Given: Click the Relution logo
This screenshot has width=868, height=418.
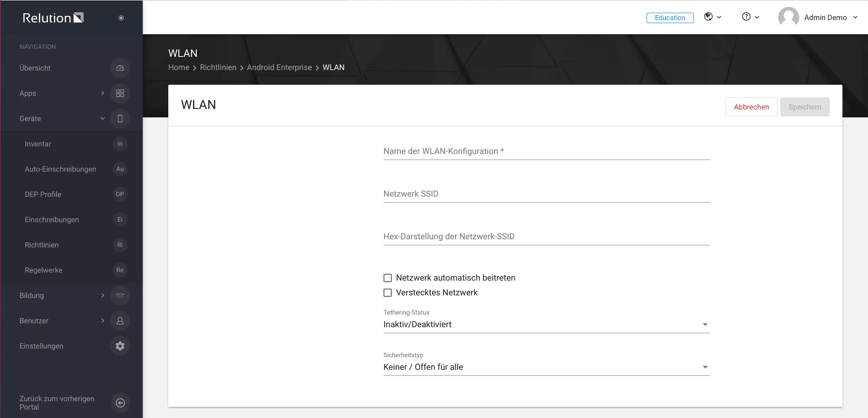Looking at the screenshot, I should click(x=53, y=18).
